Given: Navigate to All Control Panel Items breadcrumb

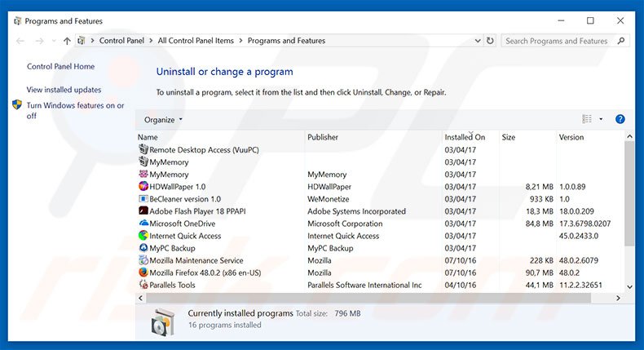Looking at the screenshot, I should (196, 41).
